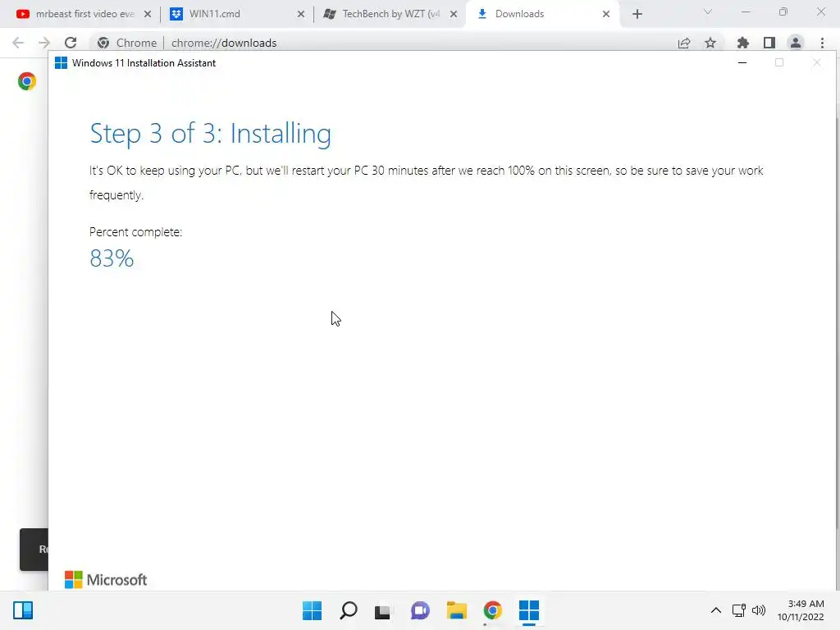Share this page from the address bar
Image resolution: width=840 pixels, height=630 pixels.
tap(684, 43)
